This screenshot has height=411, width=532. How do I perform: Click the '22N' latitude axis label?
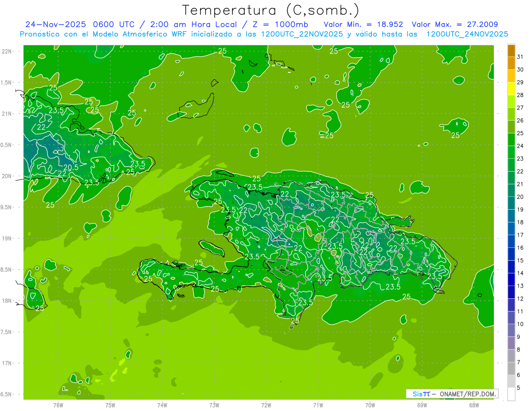[7, 51]
